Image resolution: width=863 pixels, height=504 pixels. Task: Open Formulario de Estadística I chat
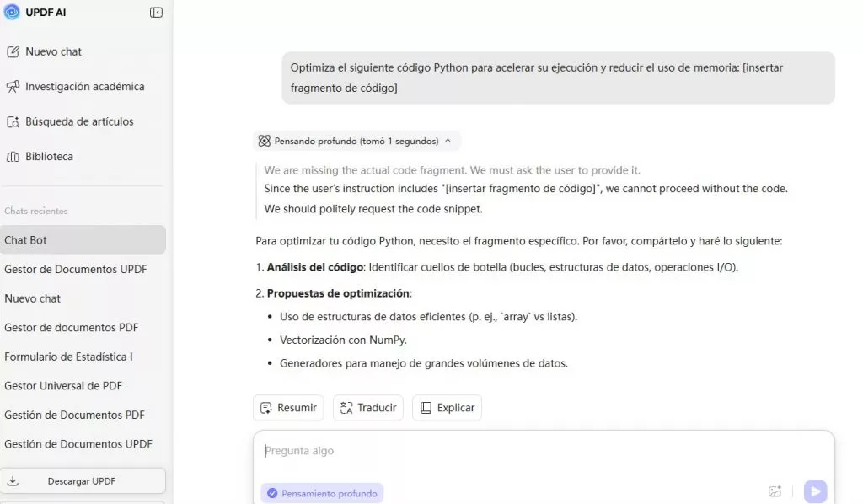click(x=69, y=357)
